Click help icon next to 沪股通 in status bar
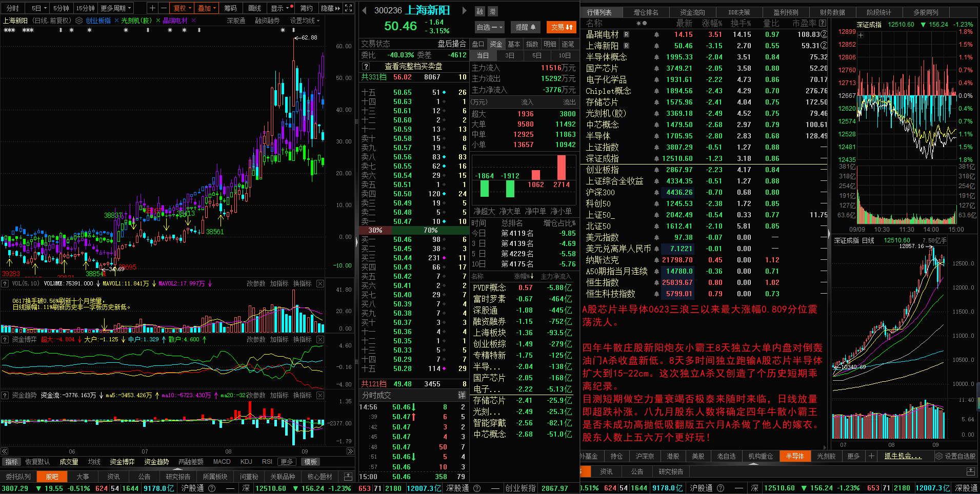Viewport: 980px width, 494px height. [x=211, y=488]
